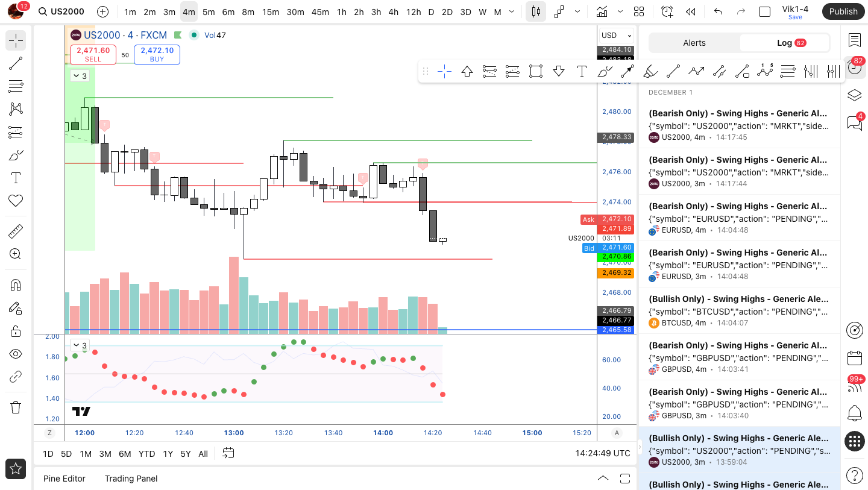Expand the timeframe list dropdown

512,11
